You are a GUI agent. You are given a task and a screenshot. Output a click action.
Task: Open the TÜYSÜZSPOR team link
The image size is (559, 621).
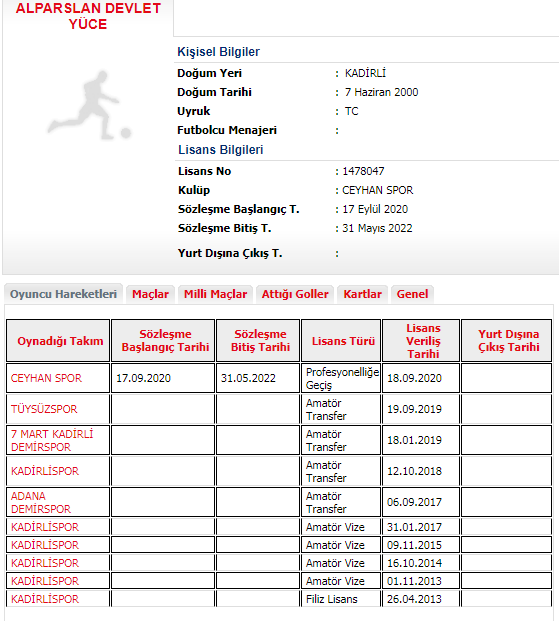(44, 409)
